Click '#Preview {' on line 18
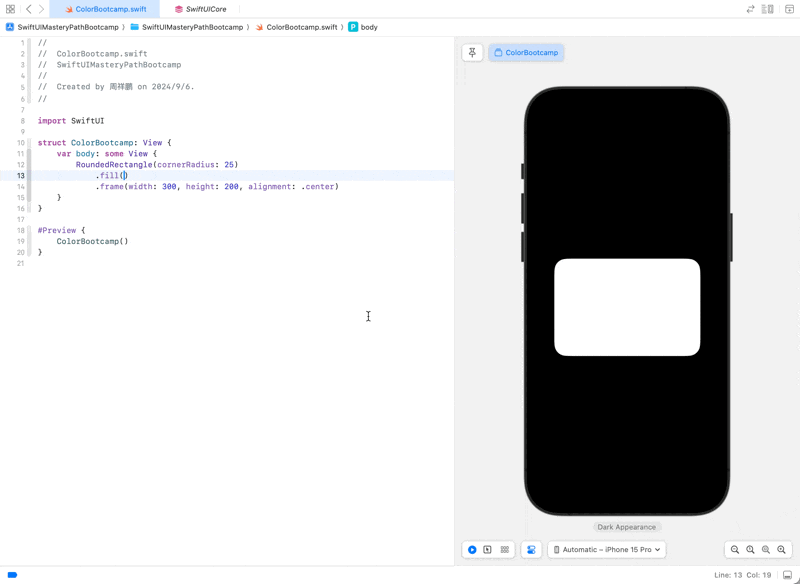800x584 pixels. click(x=61, y=231)
